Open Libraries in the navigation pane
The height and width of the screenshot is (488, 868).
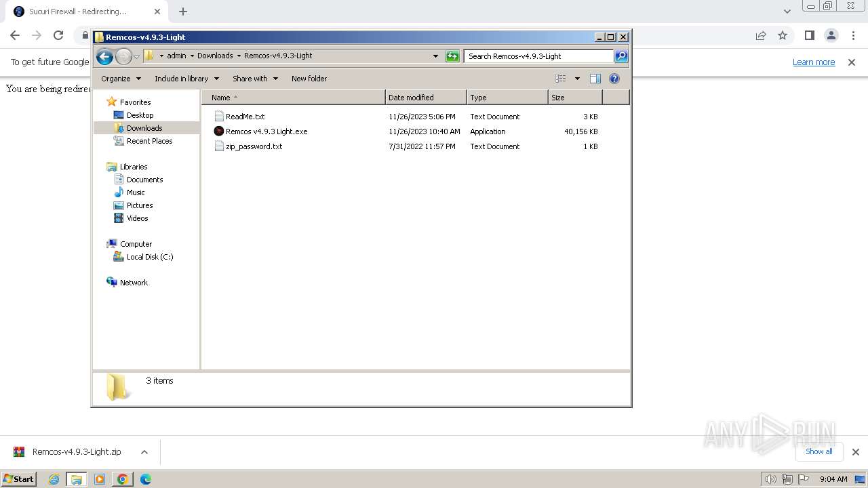[134, 167]
